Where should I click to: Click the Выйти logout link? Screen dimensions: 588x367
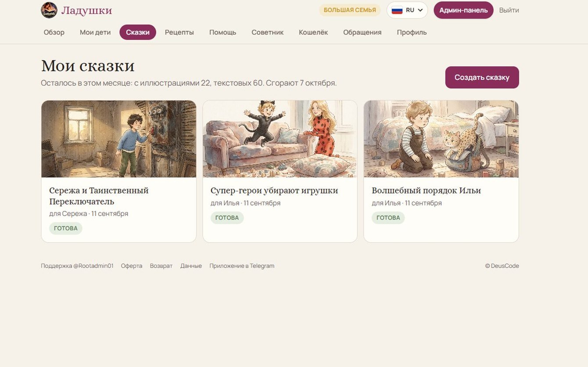tap(509, 10)
